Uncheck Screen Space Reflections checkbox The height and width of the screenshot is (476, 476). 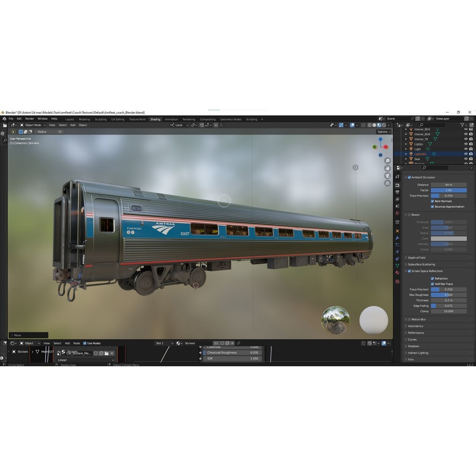pyautogui.click(x=409, y=271)
